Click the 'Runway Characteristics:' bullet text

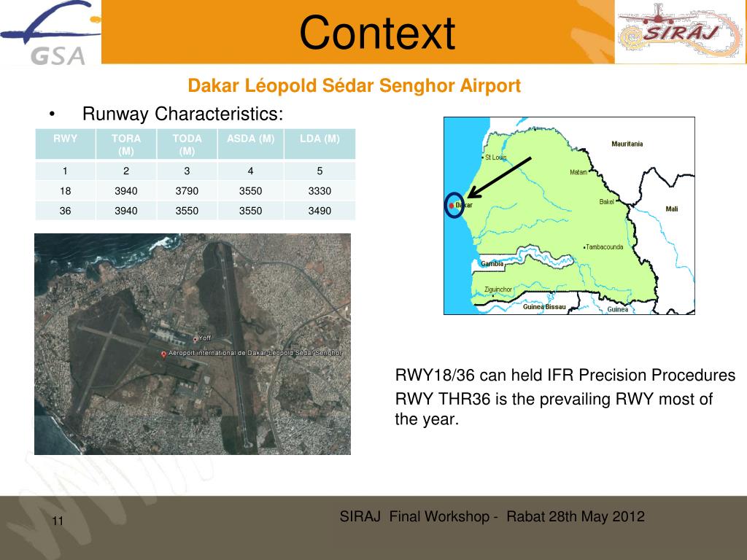[182, 114]
